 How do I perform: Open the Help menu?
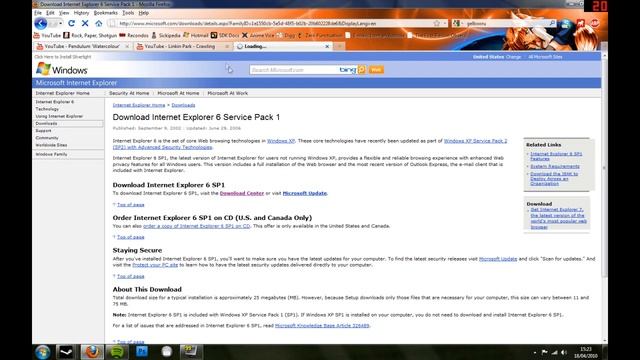tap(143, 13)
